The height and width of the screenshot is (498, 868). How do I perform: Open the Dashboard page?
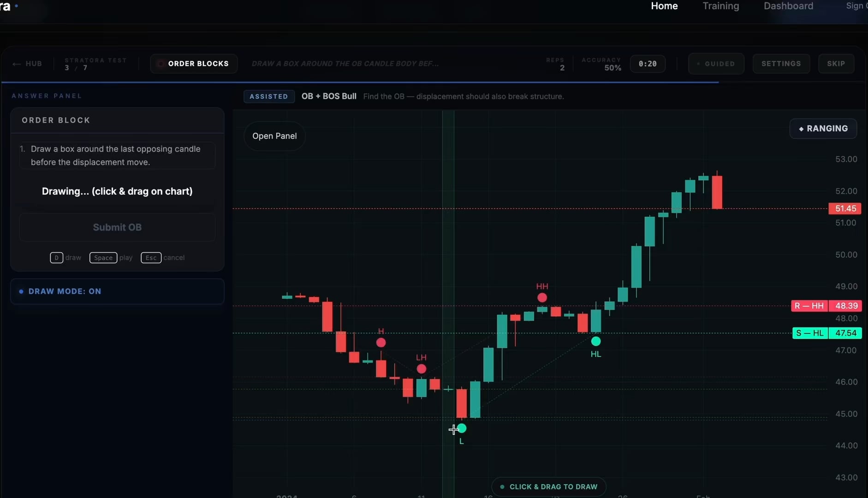click(788, 6)
